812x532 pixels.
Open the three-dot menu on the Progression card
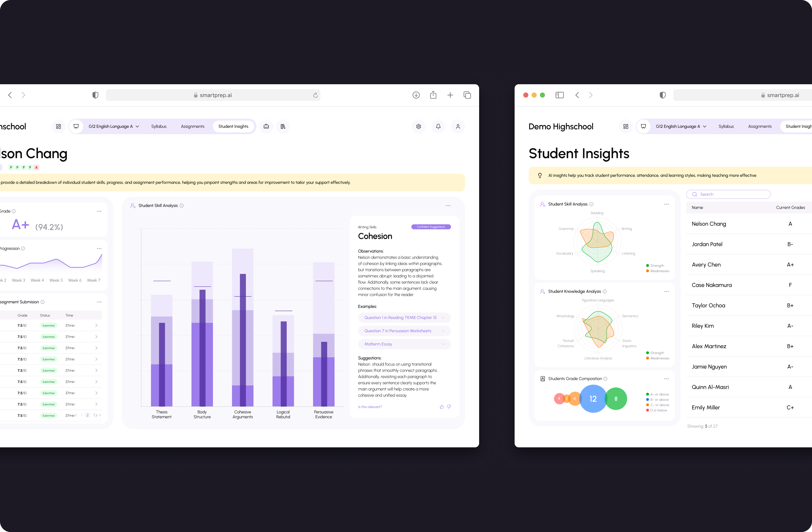(99, 248)
